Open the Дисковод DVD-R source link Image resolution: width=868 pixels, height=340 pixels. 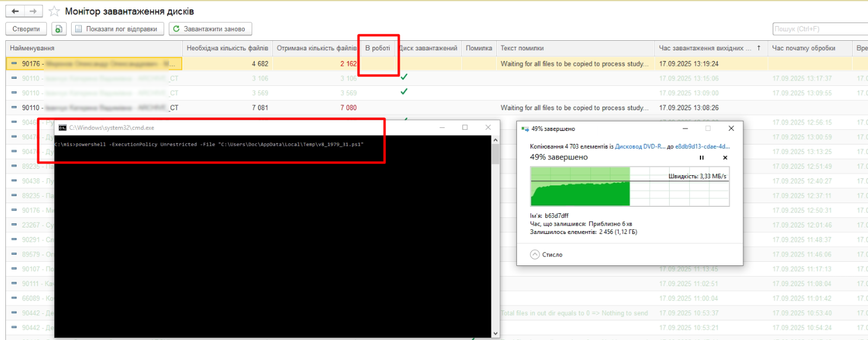pyautogui.click(x=640, y=146)
